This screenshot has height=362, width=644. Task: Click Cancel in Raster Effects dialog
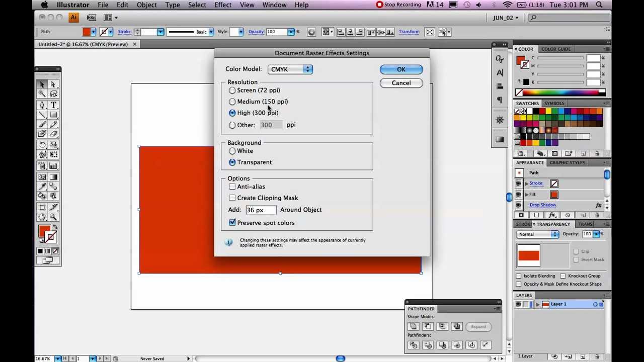[x=401, y=83]
